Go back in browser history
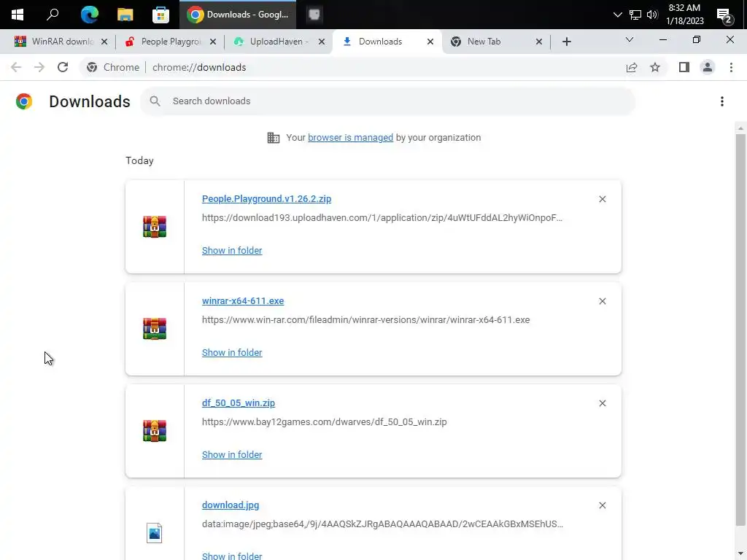The width and height of the screenshot is (747, 560). click(16, 67)
